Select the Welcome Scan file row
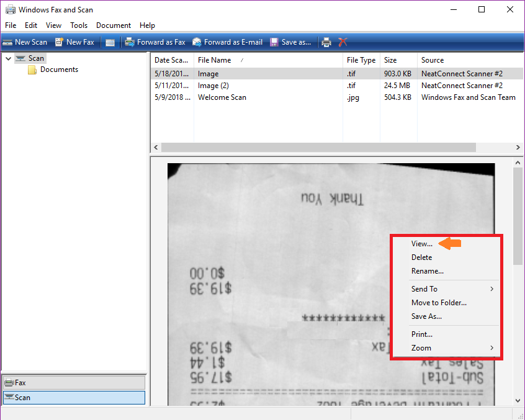Viewport: 525px width, 420px height. click(x=336, y=97)
